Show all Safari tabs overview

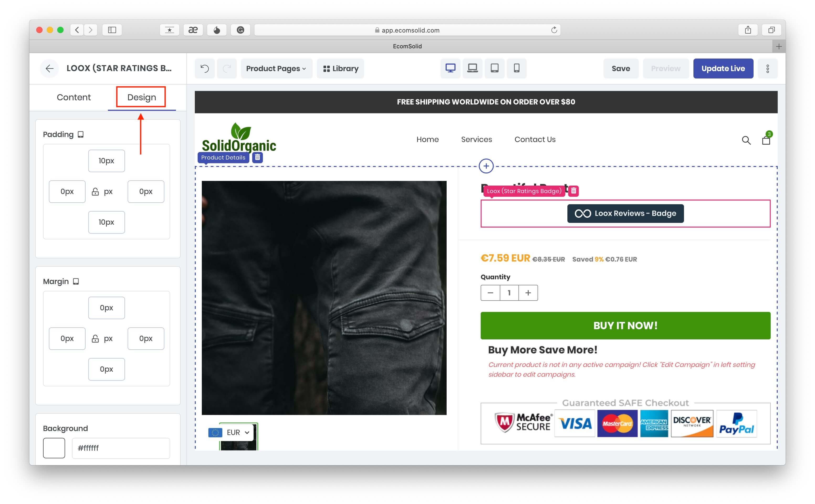(771, 30)
